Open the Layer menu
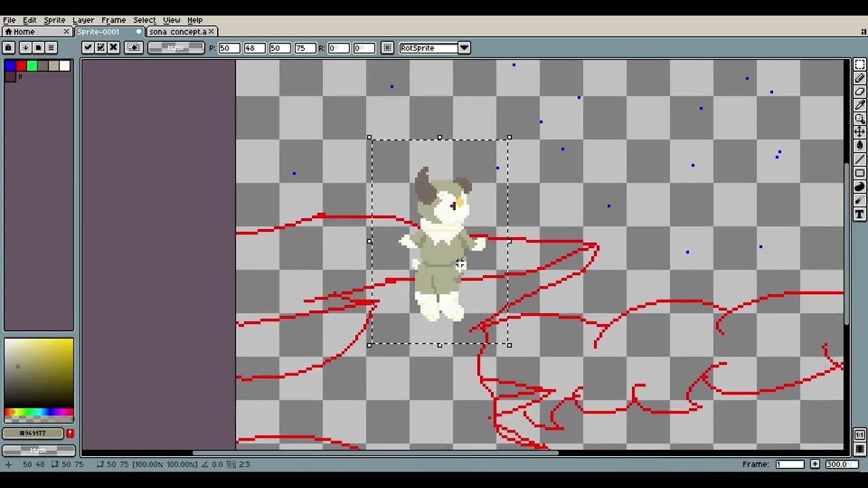The width and height of the screenshot is (868, 488). point(83,20)
